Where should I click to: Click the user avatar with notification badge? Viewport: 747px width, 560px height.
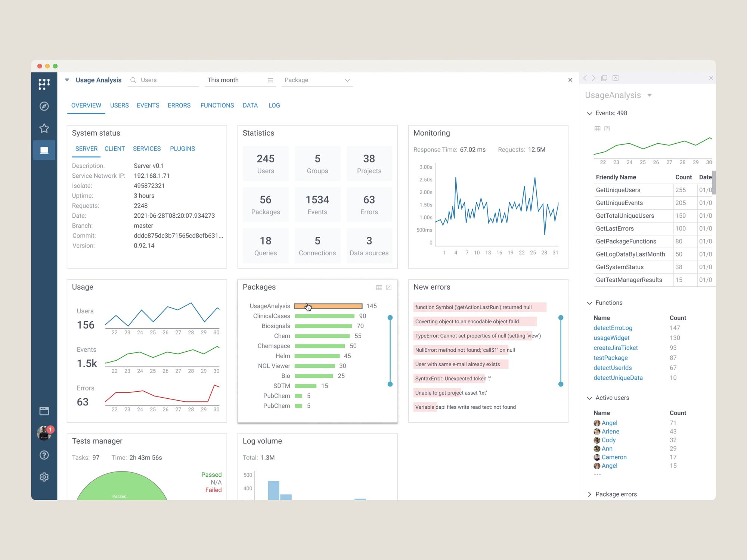44,433
